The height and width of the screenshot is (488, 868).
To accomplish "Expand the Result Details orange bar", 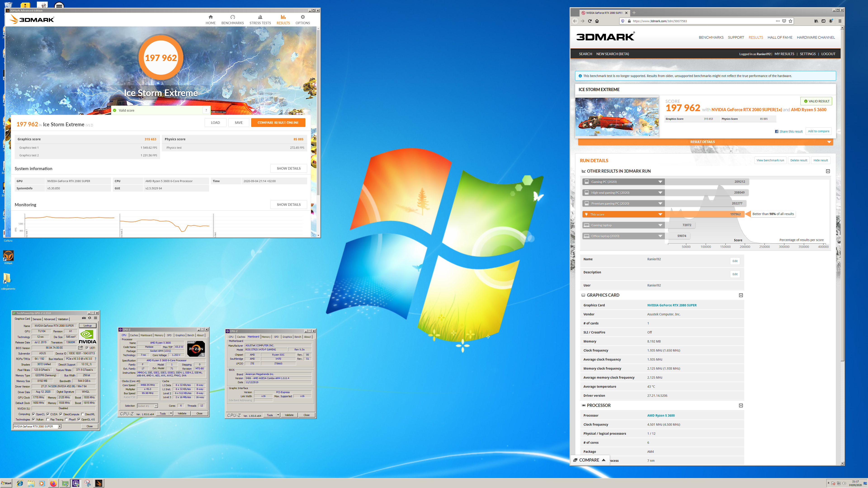I will coord(705,142).
